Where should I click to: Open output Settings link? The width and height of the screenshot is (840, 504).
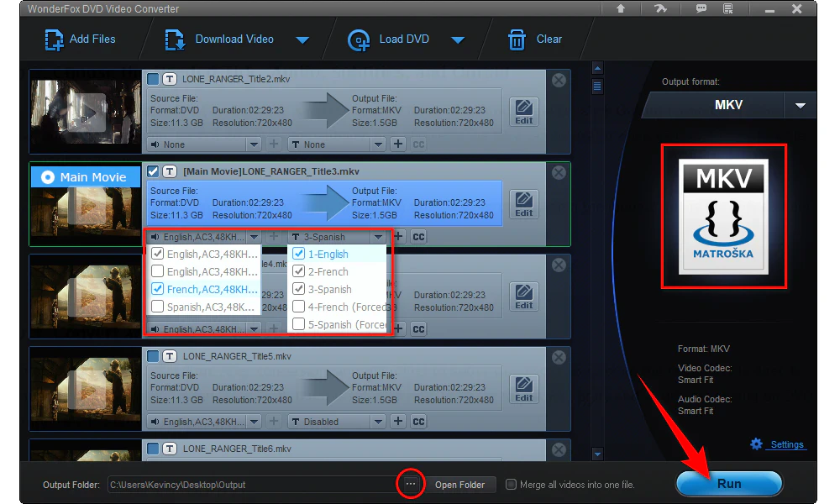point(786,444)
